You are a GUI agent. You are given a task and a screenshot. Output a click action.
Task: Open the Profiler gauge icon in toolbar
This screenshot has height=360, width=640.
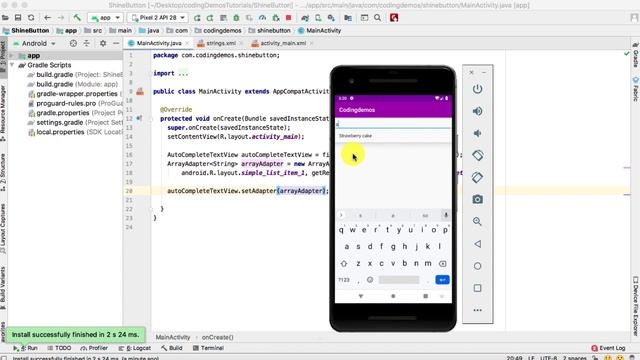262,18
